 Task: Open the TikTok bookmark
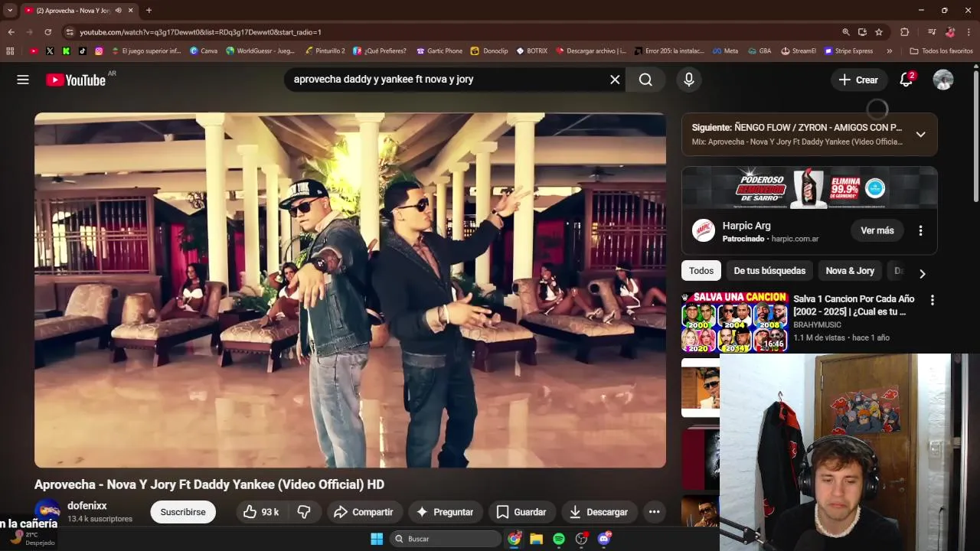tap(83, 51)
